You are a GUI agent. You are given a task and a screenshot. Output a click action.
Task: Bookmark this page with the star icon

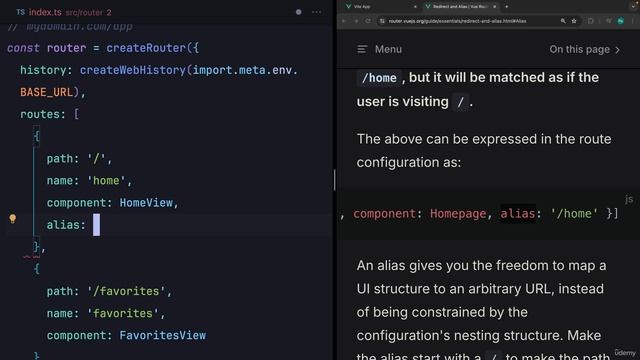[574, 21]
